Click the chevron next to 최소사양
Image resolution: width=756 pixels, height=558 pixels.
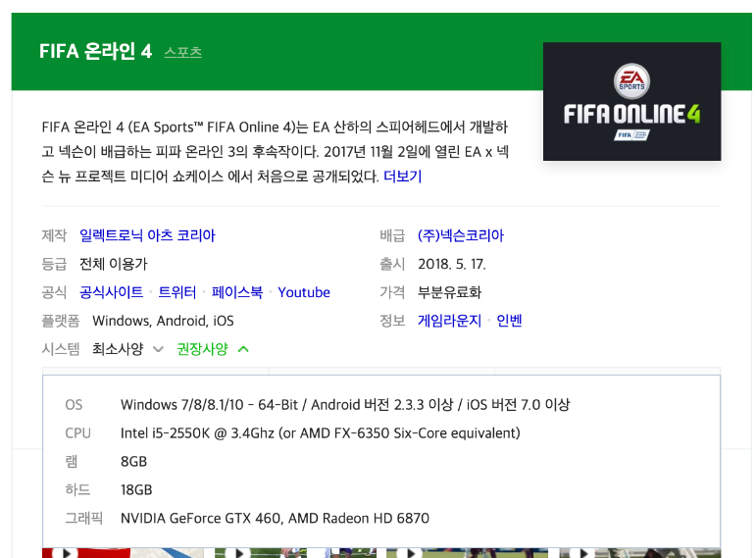pos(158,349)
